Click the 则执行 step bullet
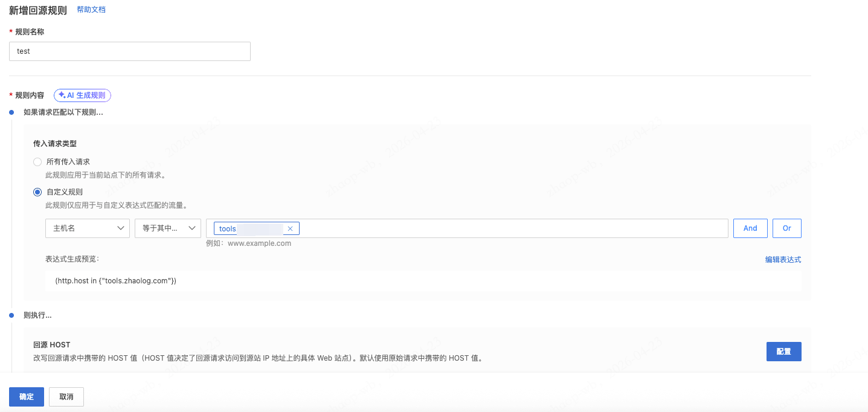The image size is (868, 412). point(11,315)
